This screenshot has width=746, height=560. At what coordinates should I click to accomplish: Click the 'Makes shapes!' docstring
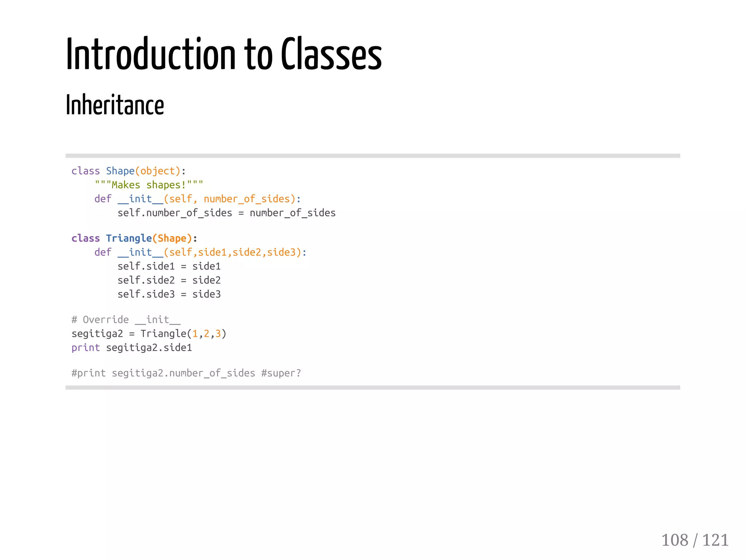click(x=149, y=185)
